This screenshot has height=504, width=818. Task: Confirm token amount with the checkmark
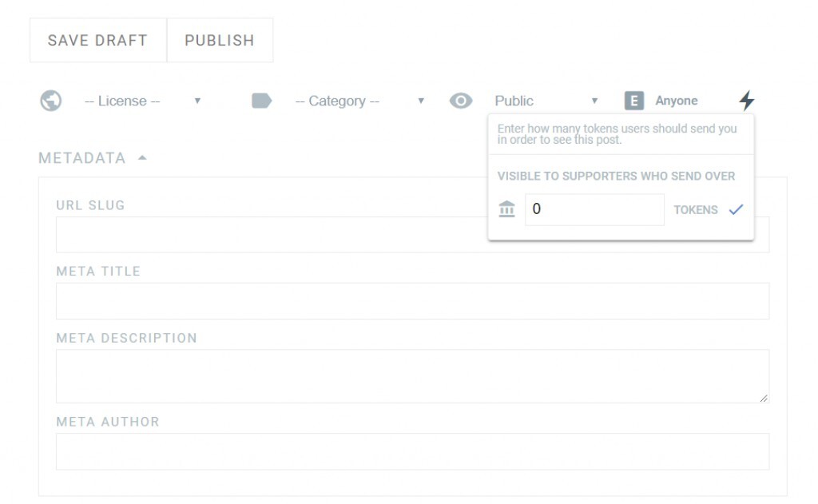coord(736,209)
